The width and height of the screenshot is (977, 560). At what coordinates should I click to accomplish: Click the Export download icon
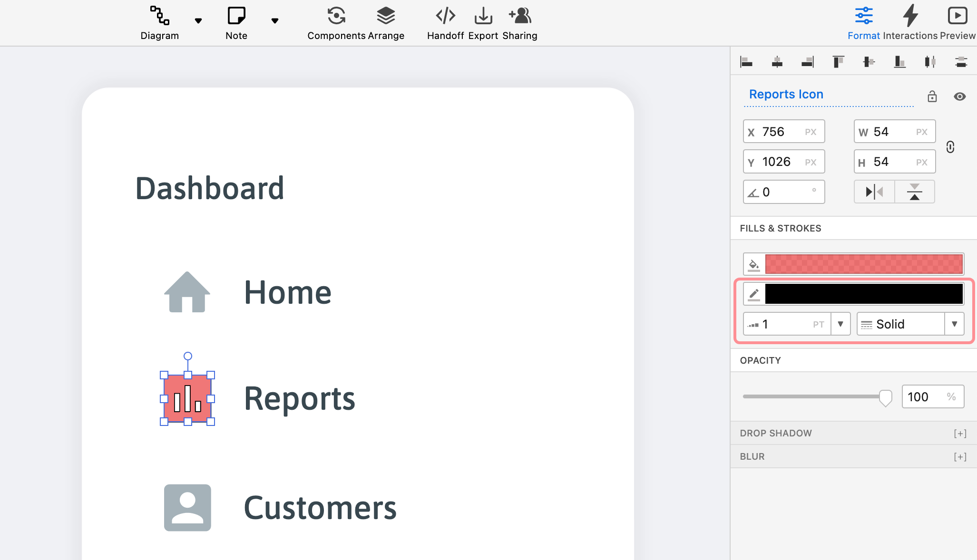point(483,16)
